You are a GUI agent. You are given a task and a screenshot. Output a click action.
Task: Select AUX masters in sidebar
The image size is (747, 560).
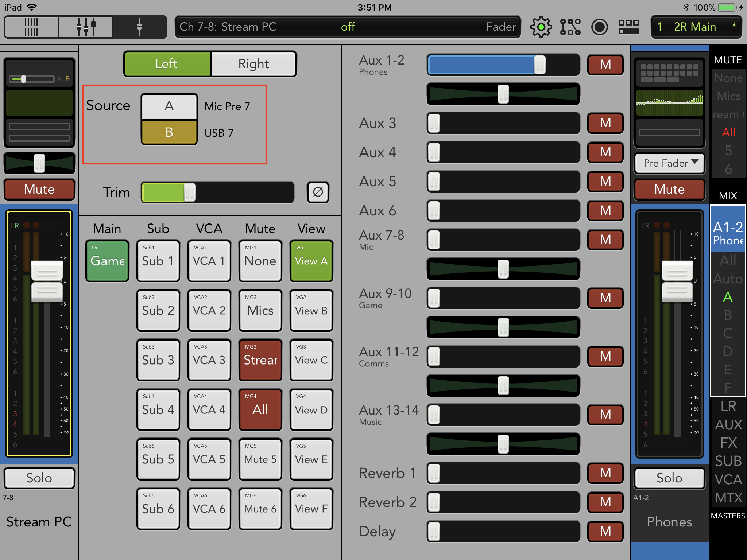(728, 425)
